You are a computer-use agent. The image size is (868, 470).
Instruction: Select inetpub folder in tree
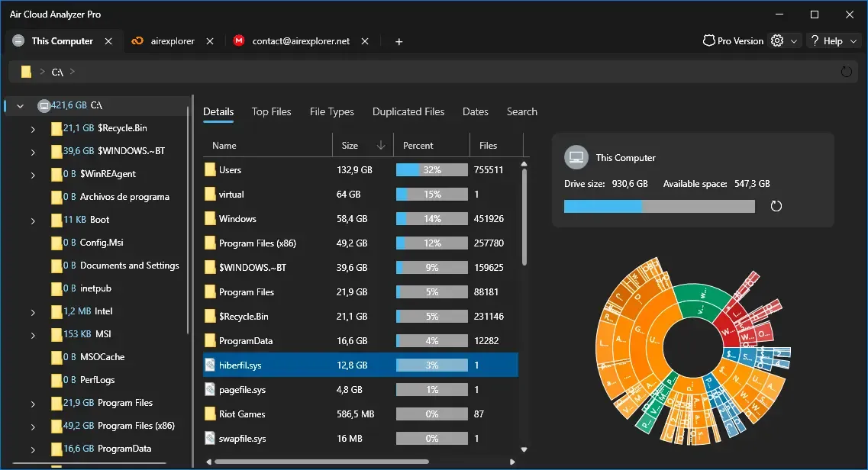[x=95, y=288]
